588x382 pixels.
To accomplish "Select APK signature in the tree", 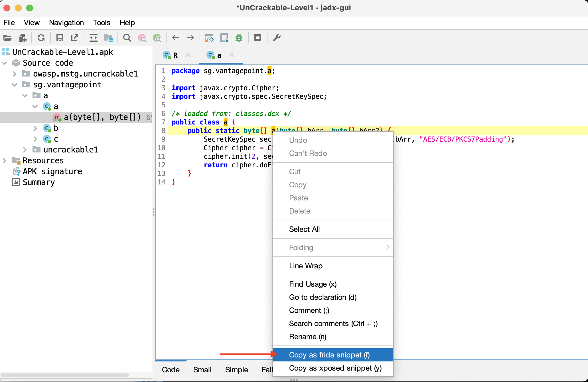I will point(52,171).
